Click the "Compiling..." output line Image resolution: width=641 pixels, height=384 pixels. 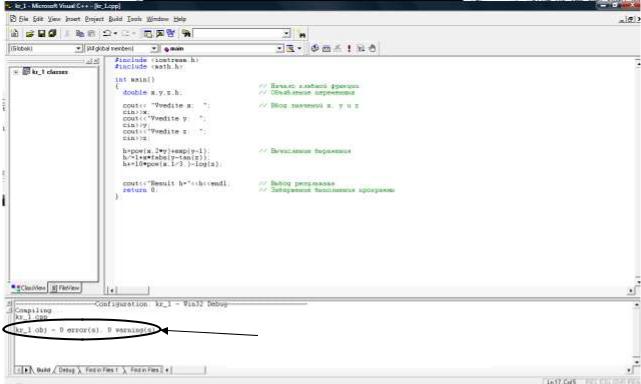(34, 310)
